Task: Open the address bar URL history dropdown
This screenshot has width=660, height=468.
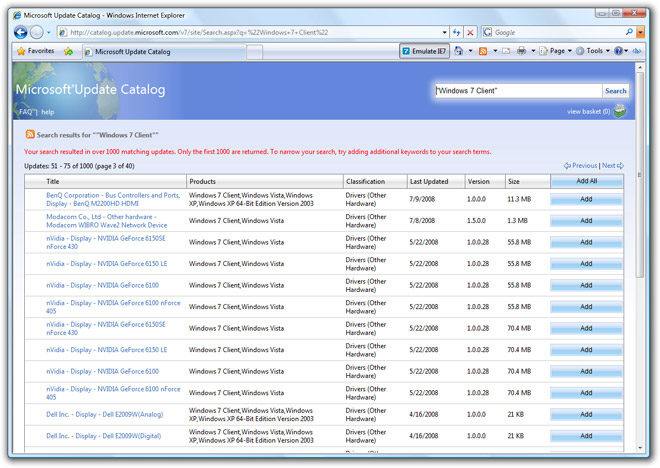Action: pyautogui.click(x=444, y=32)
